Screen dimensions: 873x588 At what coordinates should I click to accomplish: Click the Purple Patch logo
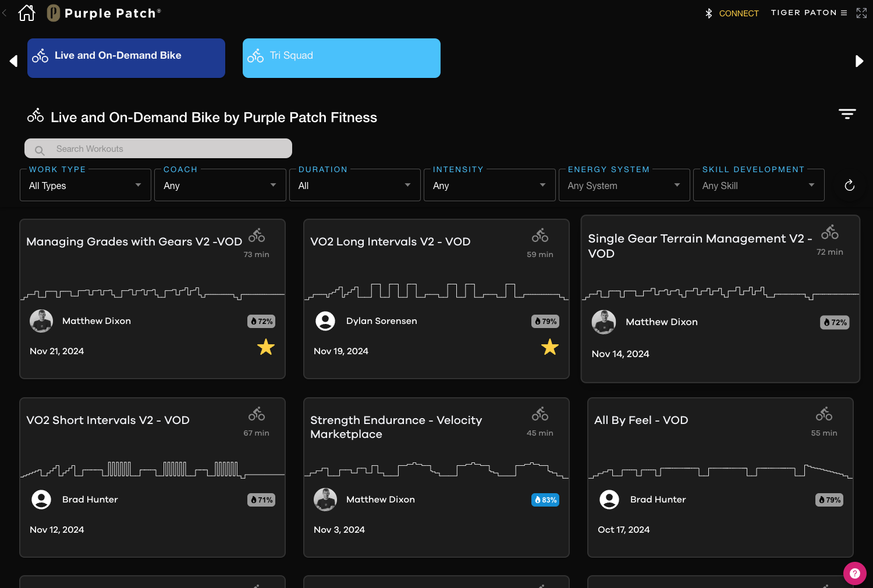(104, 13)
